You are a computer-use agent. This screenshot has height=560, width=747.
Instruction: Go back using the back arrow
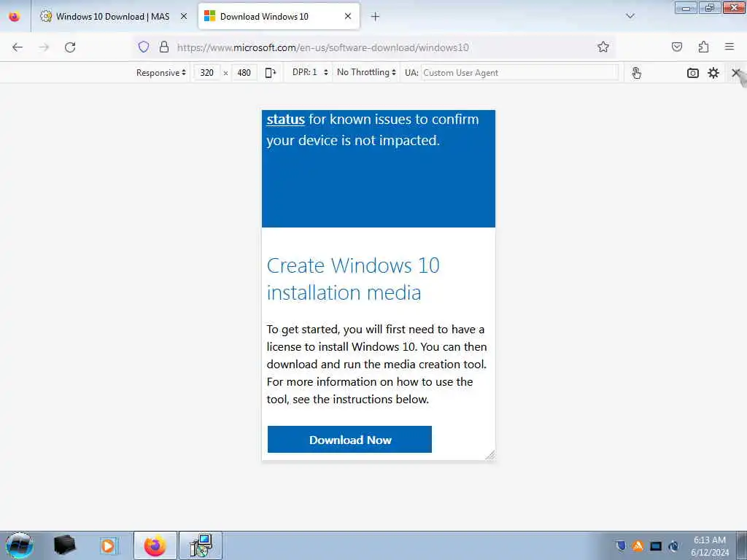point(18,47)
